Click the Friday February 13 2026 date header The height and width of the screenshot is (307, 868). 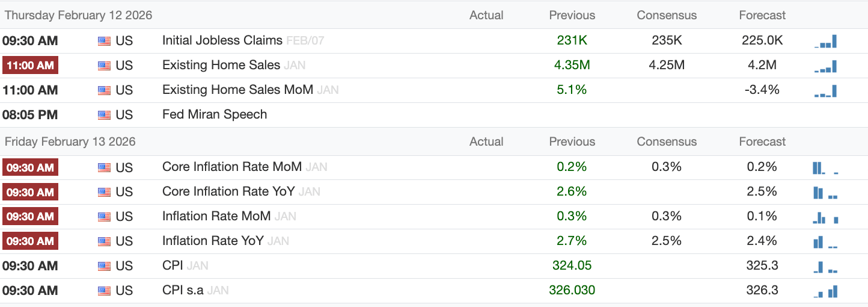click(x=70, y=142)
